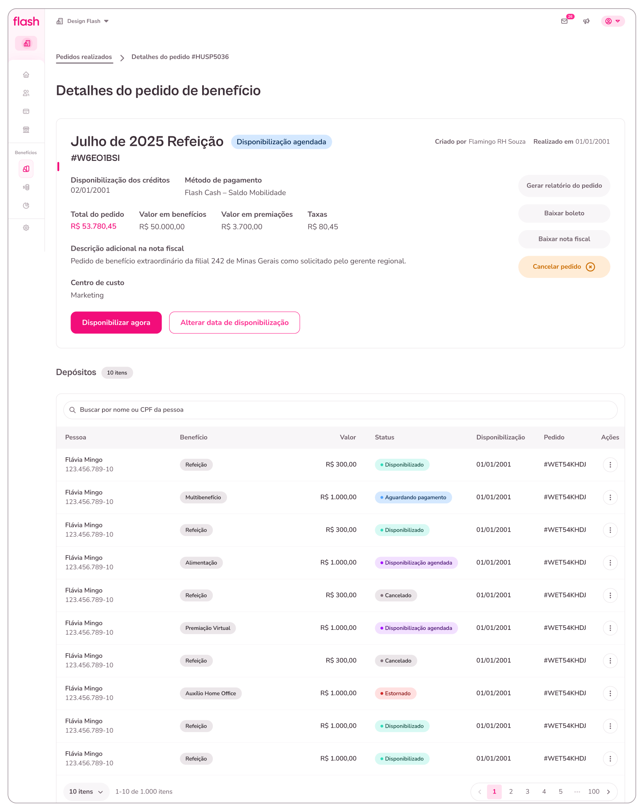Click the card icon in sidebar
This screenshot has width=644, height=812.
coord(26,112)
